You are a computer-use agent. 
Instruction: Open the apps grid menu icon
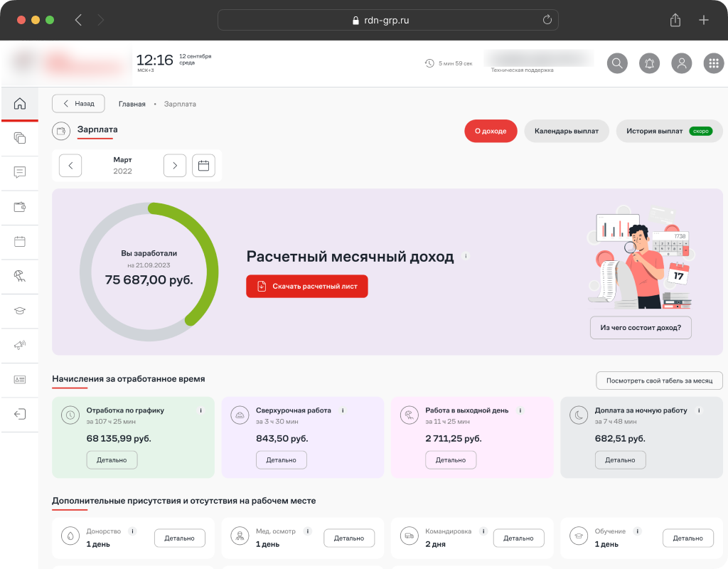tap(713, 63)
